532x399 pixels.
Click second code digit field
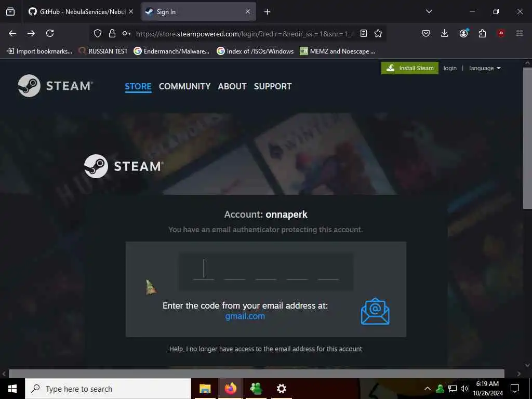pyautogui.click(x=235, y=270)
